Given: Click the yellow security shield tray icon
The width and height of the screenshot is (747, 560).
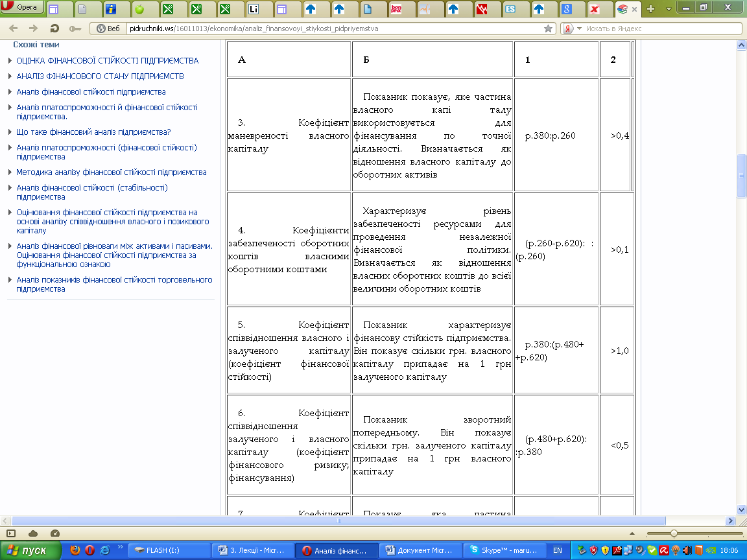Looking at the screenshot, I should point(605,550).
